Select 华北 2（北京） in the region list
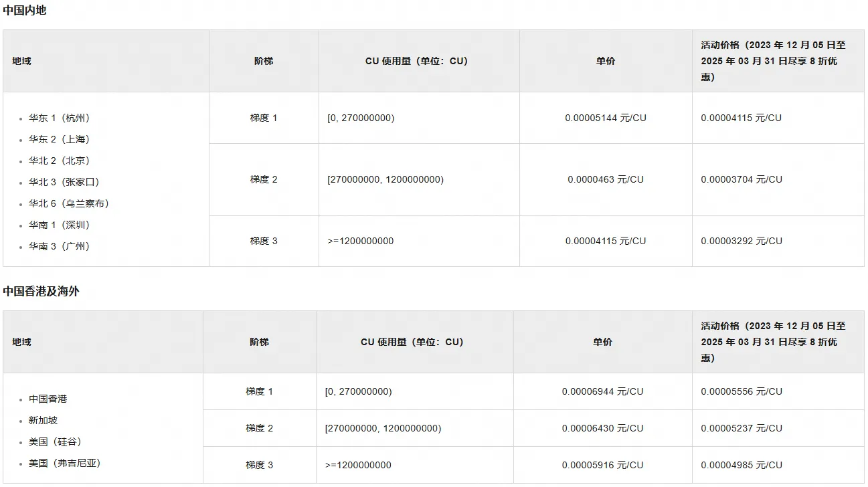The height and width of the screenshot is (487, 868). [x=59, y=161]
